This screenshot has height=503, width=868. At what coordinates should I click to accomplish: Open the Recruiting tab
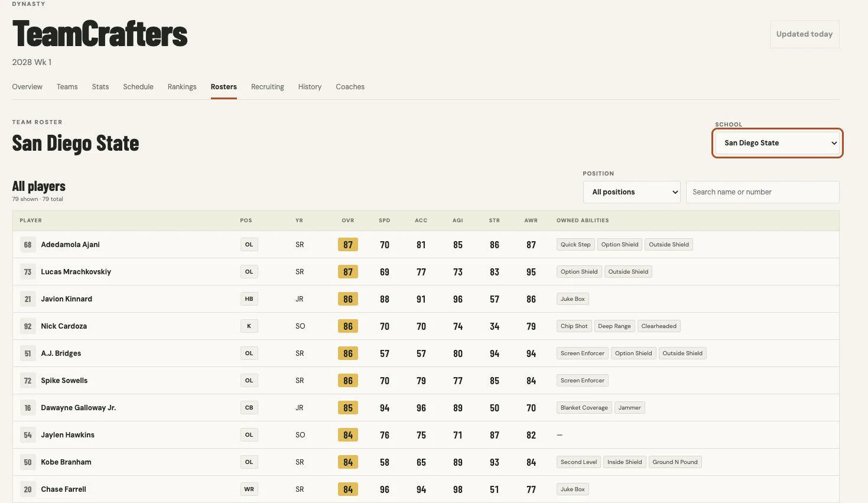pyautogui.click(x=268, y=87)
